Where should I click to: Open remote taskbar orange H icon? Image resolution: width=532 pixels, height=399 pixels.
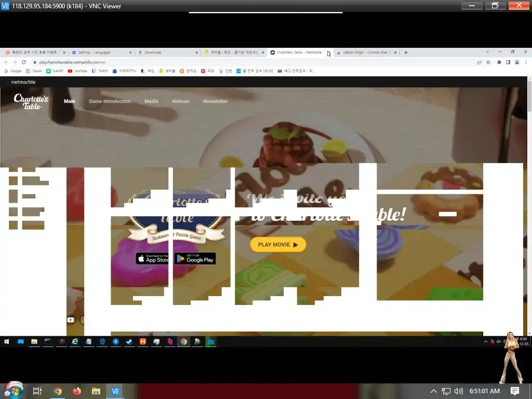pos(143,341)
